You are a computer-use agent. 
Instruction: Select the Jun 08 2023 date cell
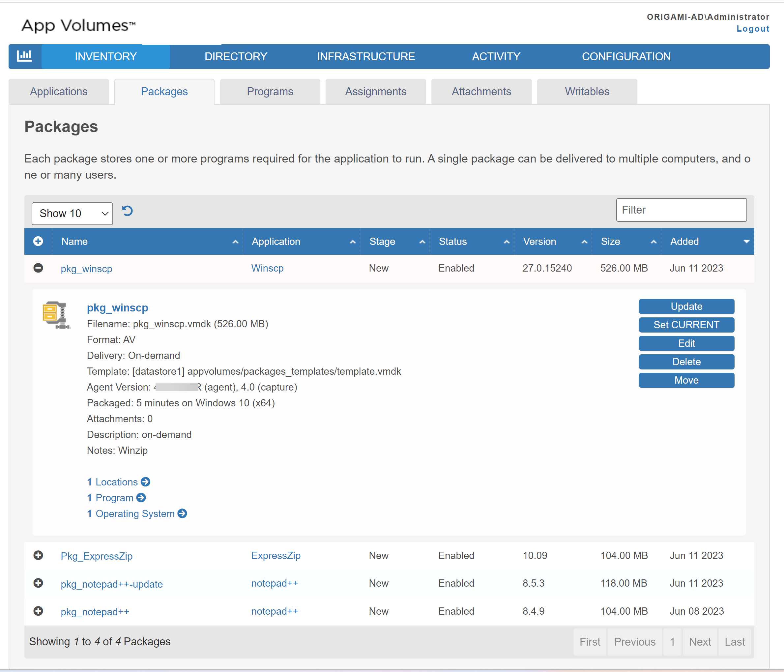(x=697, y=611)
